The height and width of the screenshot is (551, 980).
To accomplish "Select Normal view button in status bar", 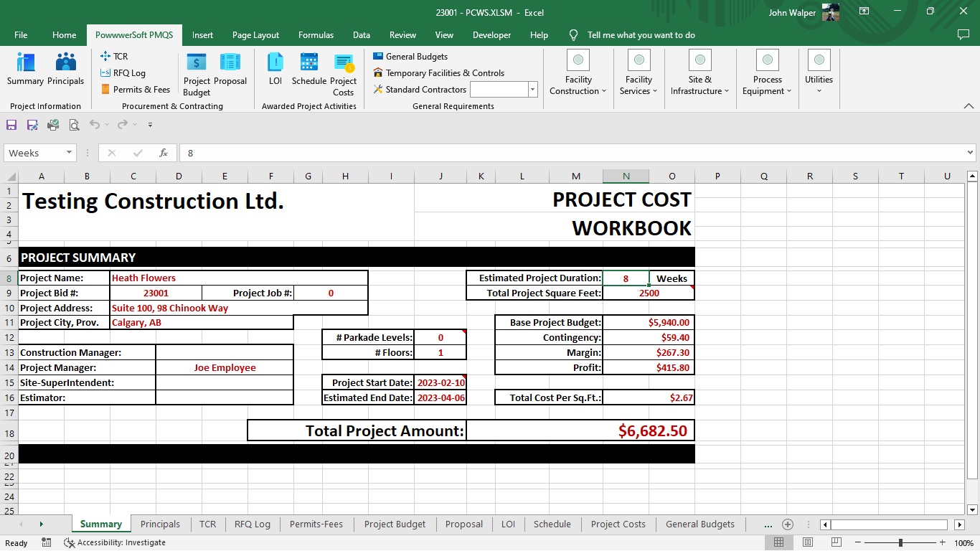I will pyautogui.click(x=779, y=543).
